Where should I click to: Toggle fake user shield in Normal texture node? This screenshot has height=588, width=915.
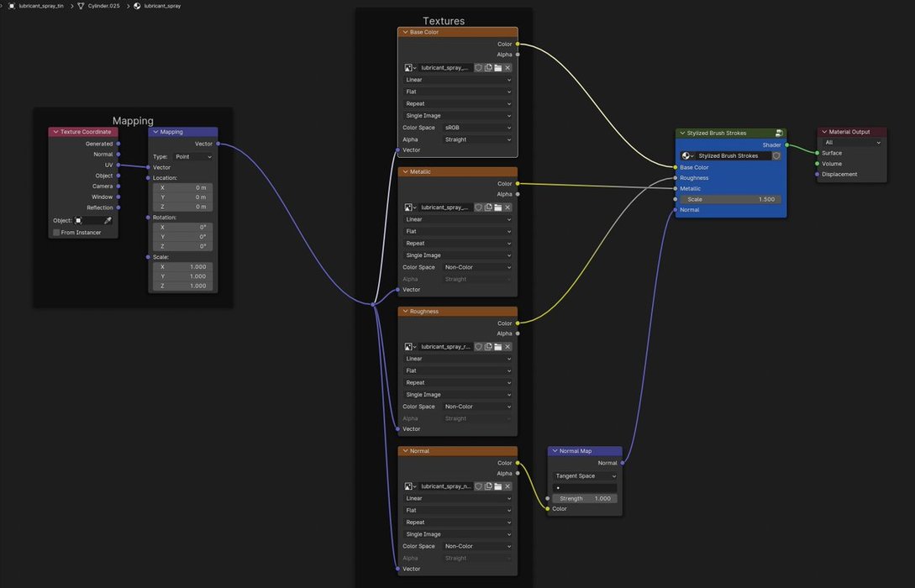click(478, 486)
